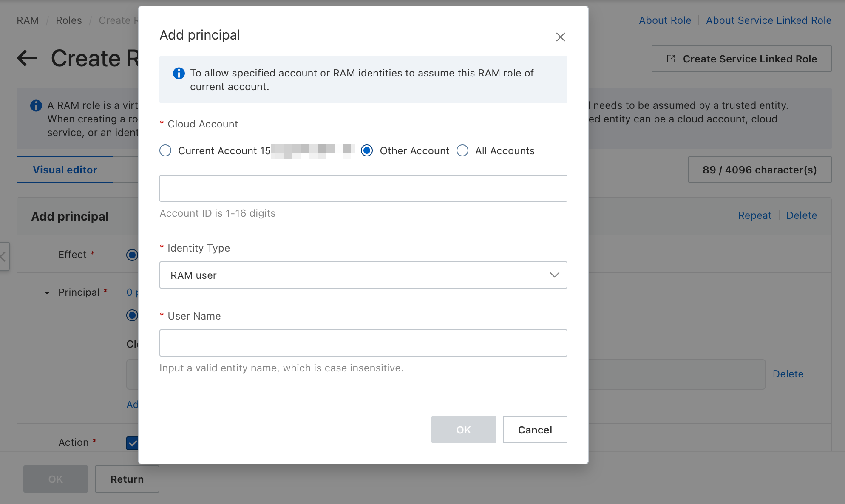Click the Cancel button in the dialog
845x504 pixels.
click(535, 430)
